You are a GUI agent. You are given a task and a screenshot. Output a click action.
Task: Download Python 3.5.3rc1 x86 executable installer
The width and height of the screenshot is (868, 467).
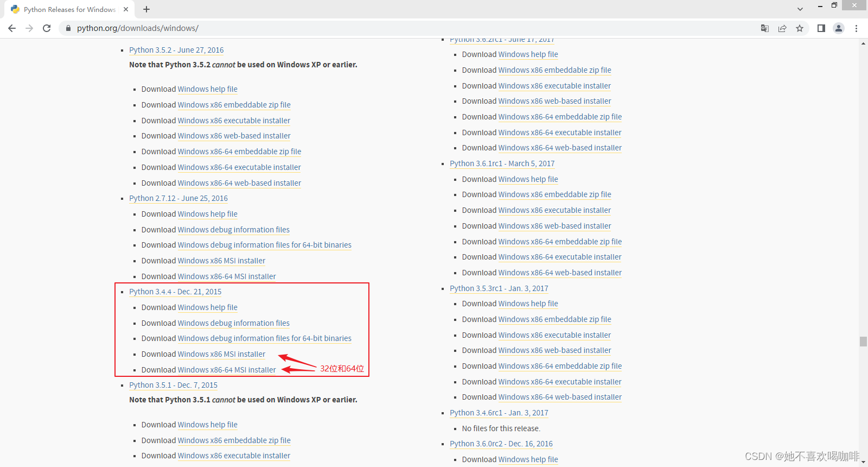[x=554, y=335]
